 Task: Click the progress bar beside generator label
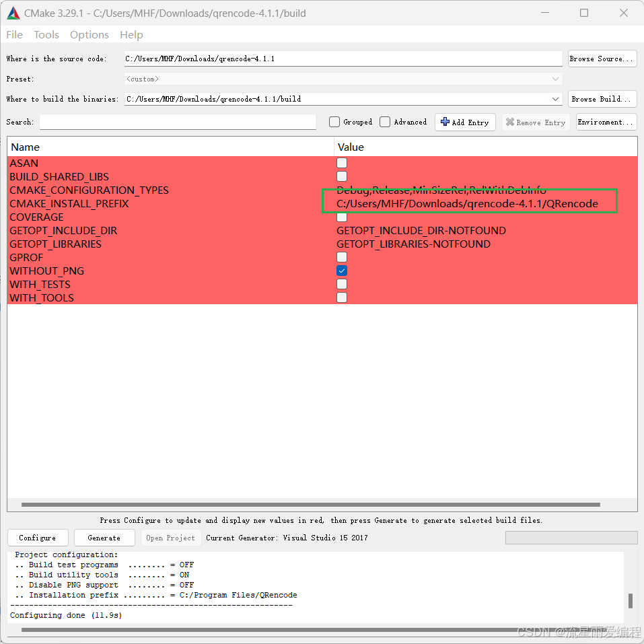click(571, 538)
